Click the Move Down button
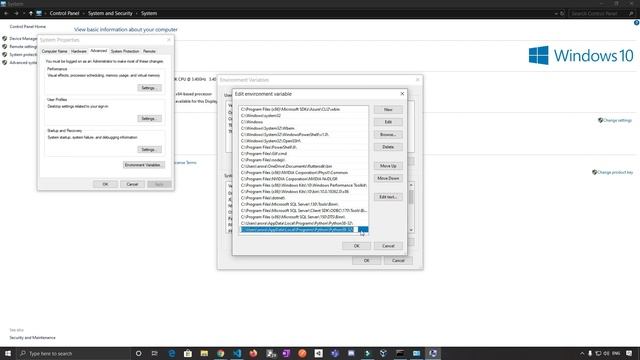This screenshot has width=640, height=360. (x=388, y=178)
